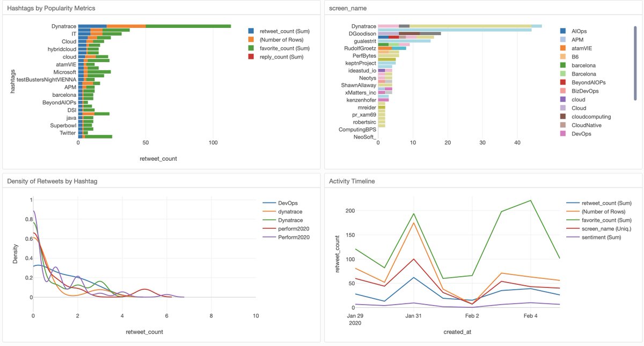644x346 pixels.
Task: Click java hashtag label
Action: 71,118
